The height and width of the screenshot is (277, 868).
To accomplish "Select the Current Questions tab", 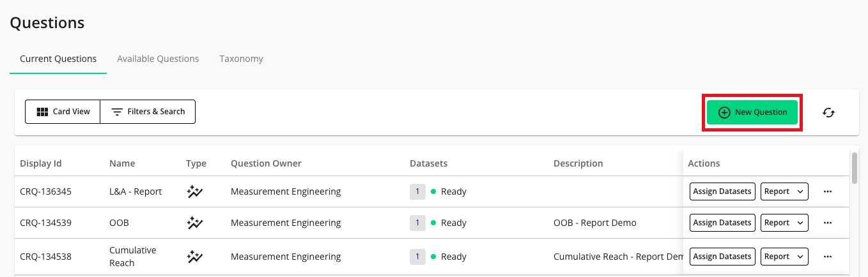I will (58, 59).
